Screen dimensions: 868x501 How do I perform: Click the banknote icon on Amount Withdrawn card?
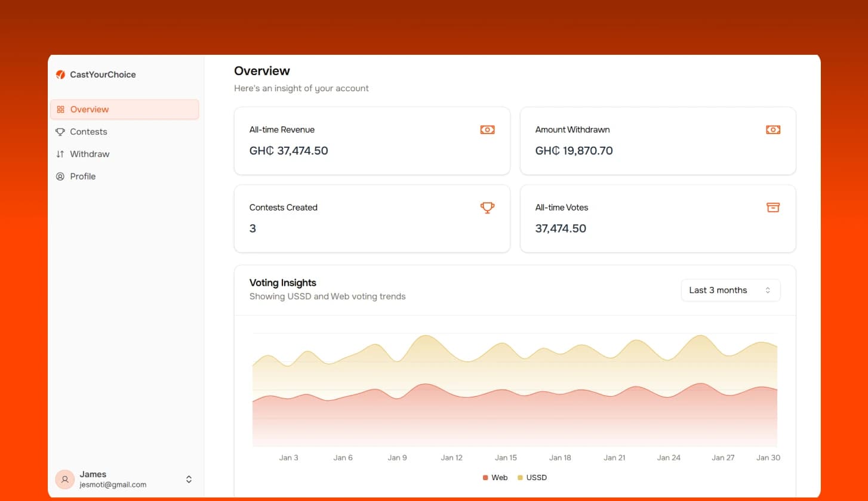pyautogui.click(x=773, y=129)
